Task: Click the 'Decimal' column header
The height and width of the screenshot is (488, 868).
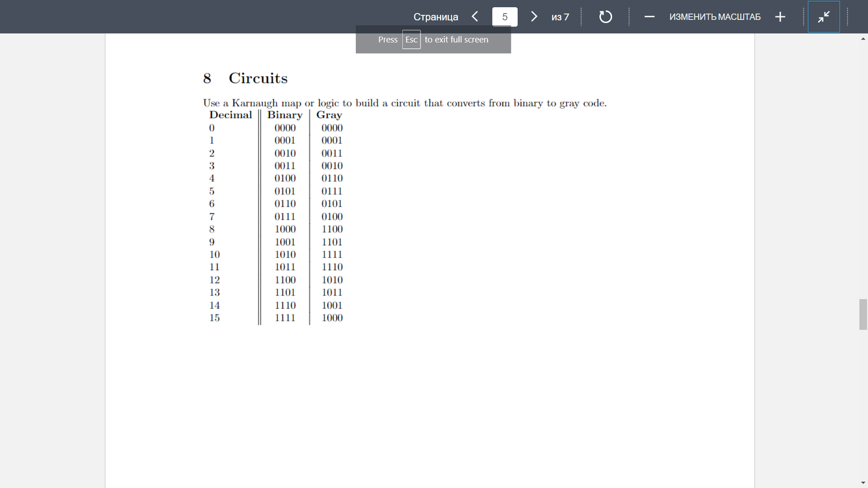Action: pos(230,115)
